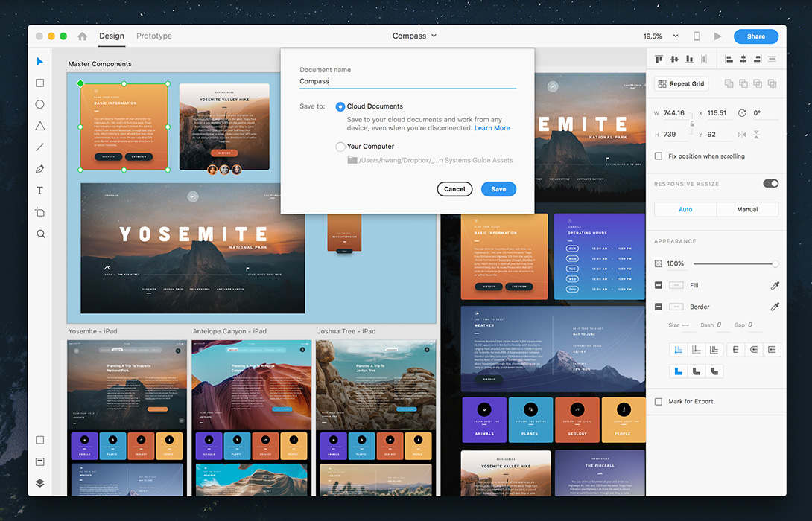Screen dimensions: 812x521
Task: Select the Line tool
Action: [40, 147]
